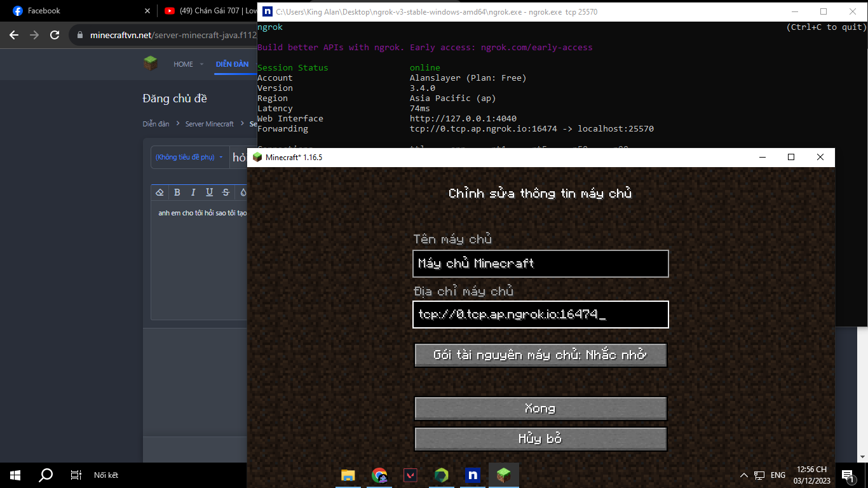Toggle Strikethrough formatting in post editor
Screen dimensions: 868x488
click(x=226, y=193)
